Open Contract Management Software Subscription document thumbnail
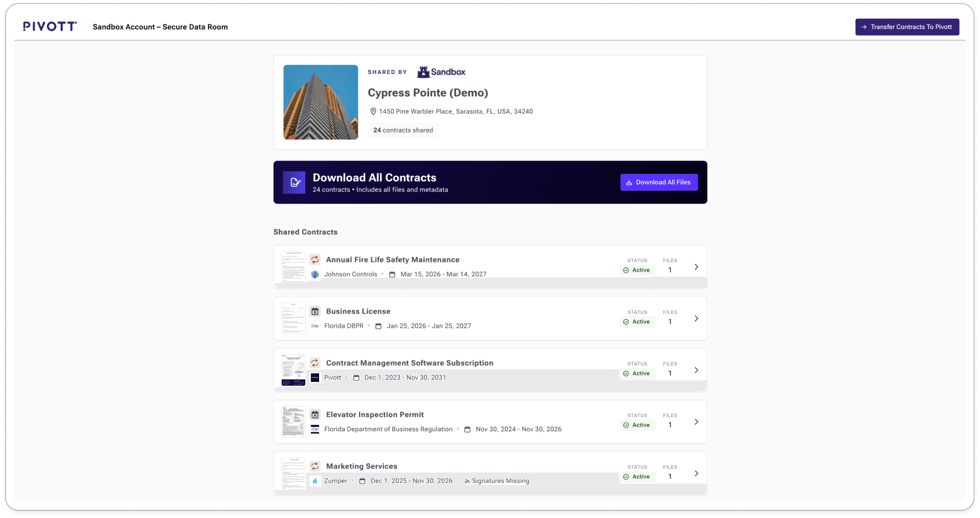The width and height of the screenshot is (980, 518). [294, 370]
